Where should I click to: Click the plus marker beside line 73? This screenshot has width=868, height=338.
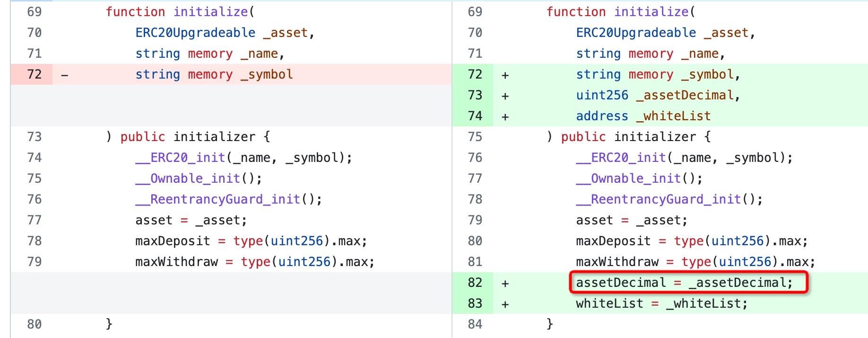[505, 96]
